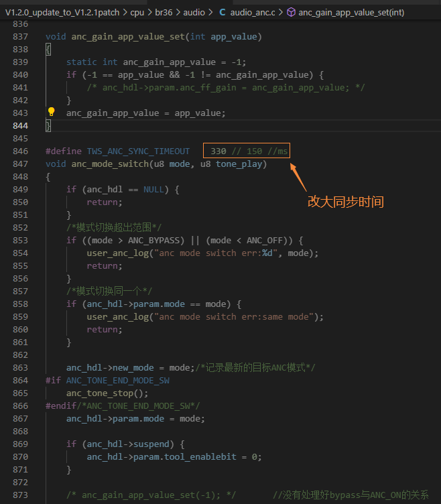441x504 pixels.
Task: Place cursor on TWS_ANC_SYNC_TIMEOUT macro name
Action: coord(138,151)
